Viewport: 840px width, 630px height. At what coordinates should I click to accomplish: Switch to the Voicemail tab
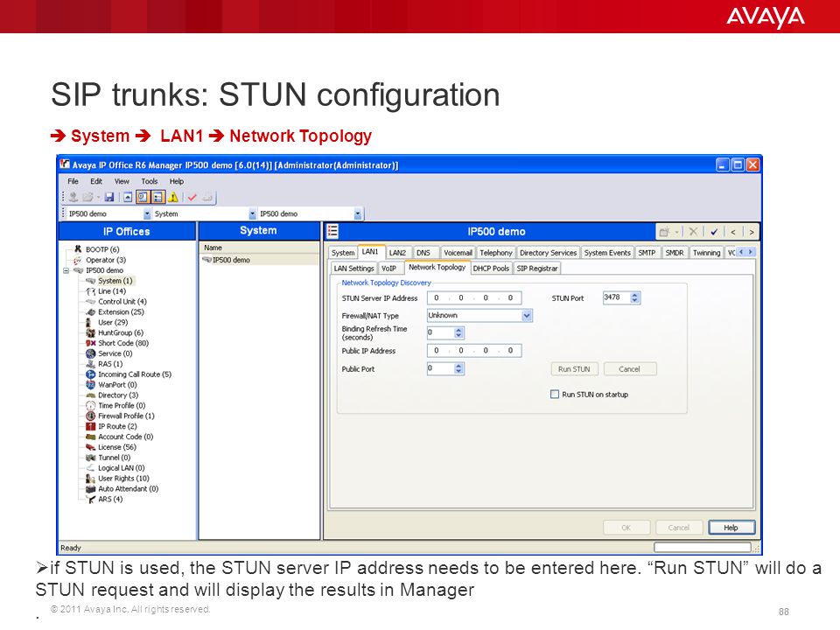tap(458, 252)
